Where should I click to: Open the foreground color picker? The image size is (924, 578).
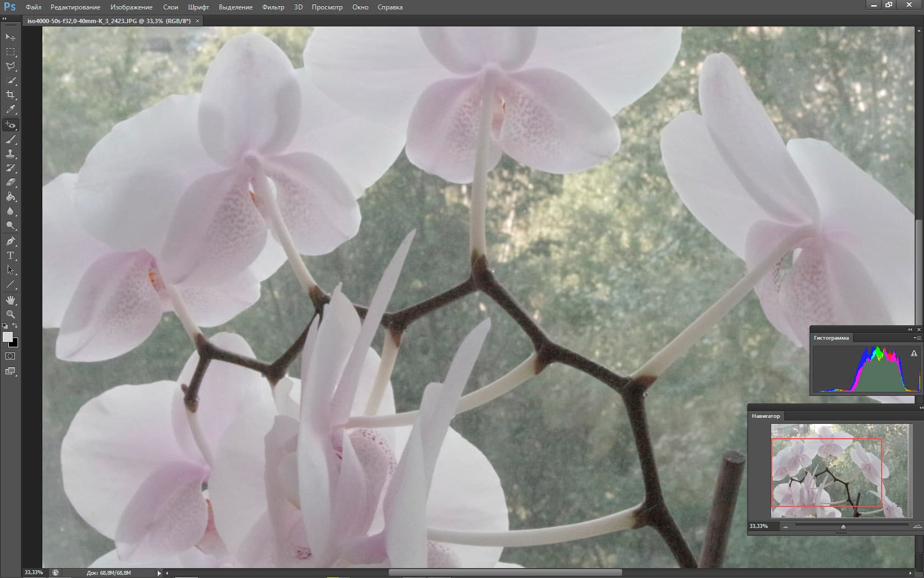point(7,336)
